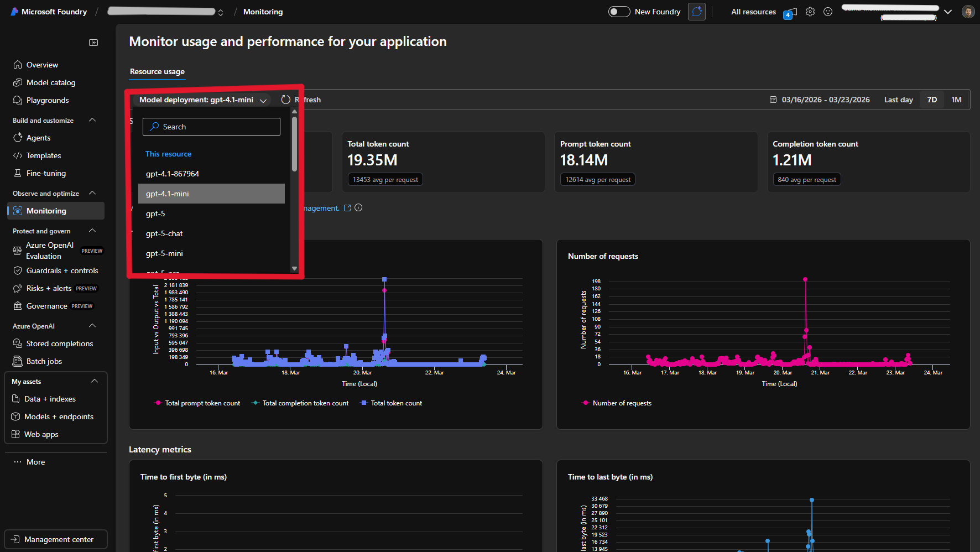The image size is (980, 552).
Task: Choose gpt-4.1-mini deployment
Action: (211, 194)
